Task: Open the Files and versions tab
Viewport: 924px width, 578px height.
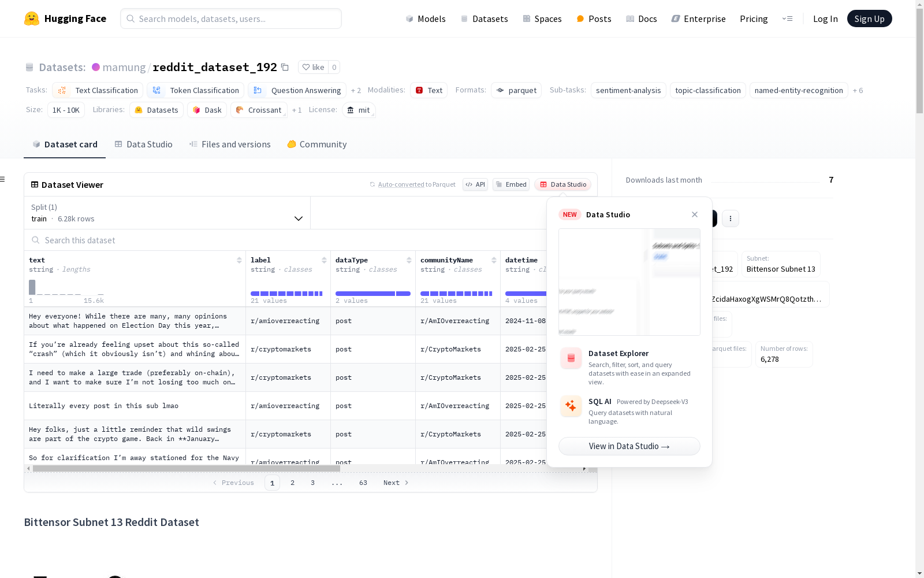Action: [x=230, y=144]
